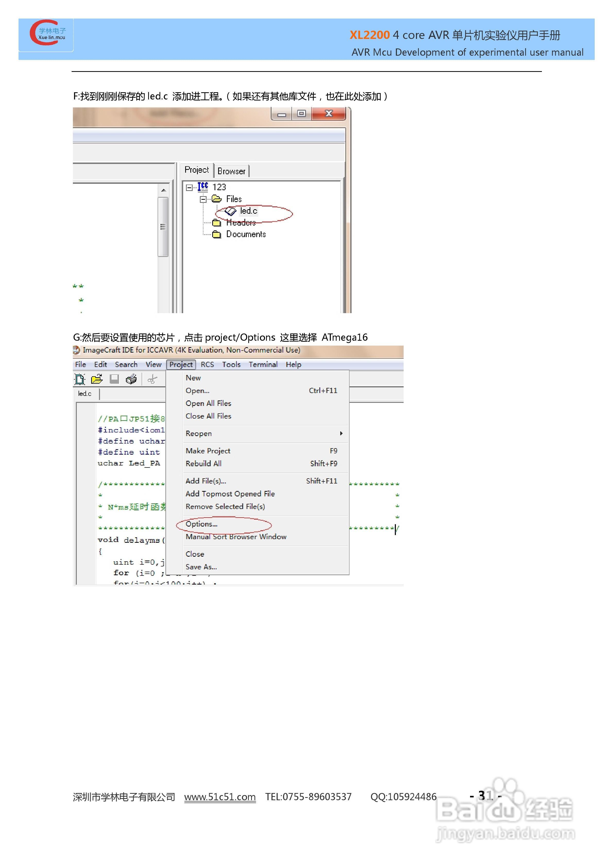Click the Cut scissors toolbar icon
The image size is (613, 868).
(x=152, y=379)
